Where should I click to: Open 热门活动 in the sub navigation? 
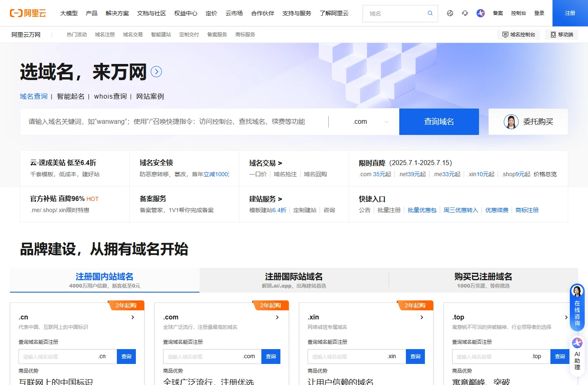(x=77, y=35)
